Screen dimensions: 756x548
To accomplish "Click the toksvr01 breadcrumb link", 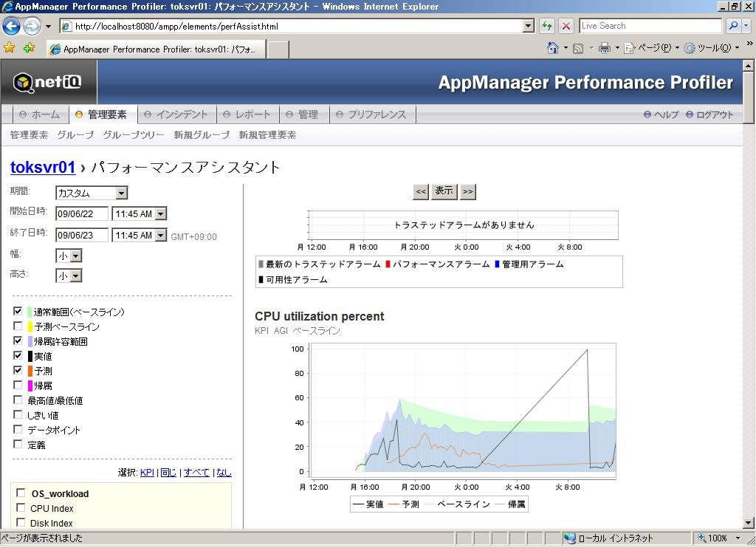I will click(x=43, y=168).
